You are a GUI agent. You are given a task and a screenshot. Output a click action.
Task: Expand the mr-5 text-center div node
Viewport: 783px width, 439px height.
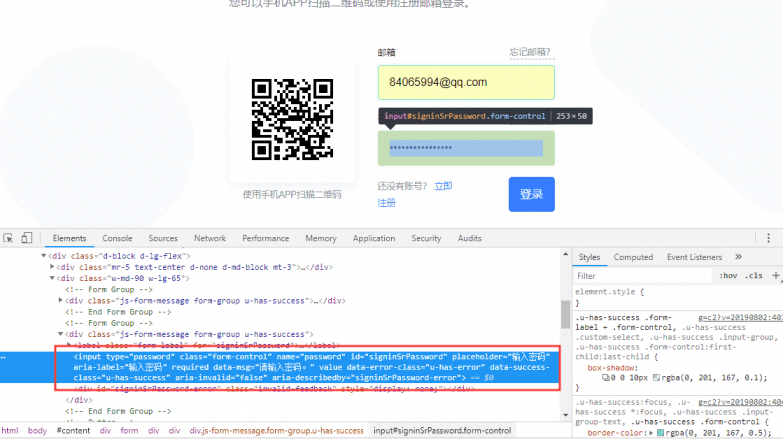point(52,267)
